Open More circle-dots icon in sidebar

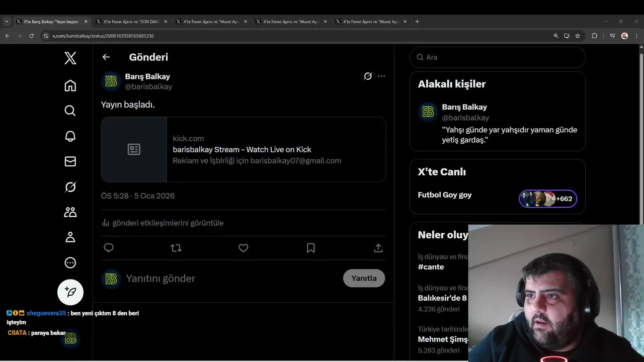(70, 262)
